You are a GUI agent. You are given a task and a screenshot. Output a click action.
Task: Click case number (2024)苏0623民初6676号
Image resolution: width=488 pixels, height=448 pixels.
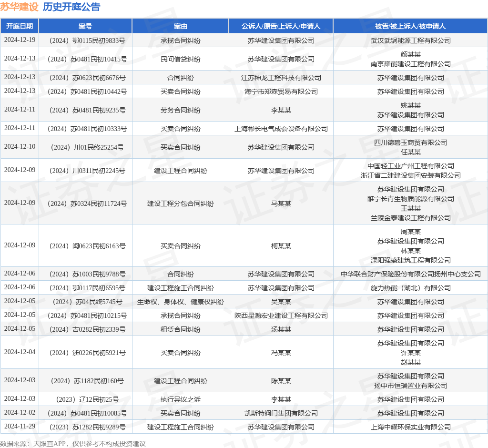[x=88, y=78]
